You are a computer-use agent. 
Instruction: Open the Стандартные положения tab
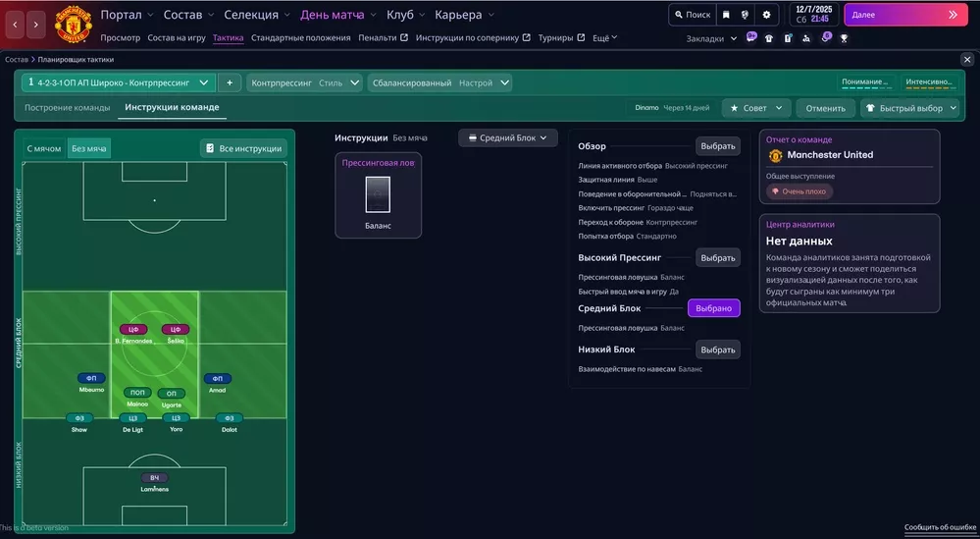pyautogui.click(x=300, y=37)
